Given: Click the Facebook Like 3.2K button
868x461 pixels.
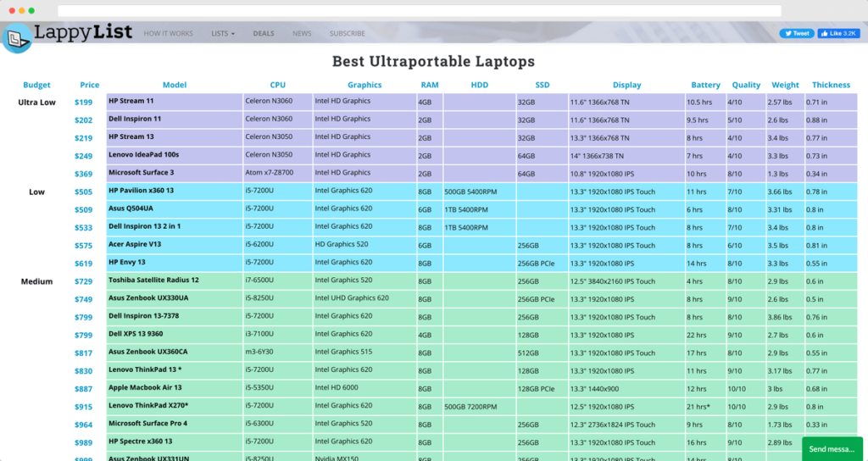Looking at the screenshot, I should tap(838, 33).
